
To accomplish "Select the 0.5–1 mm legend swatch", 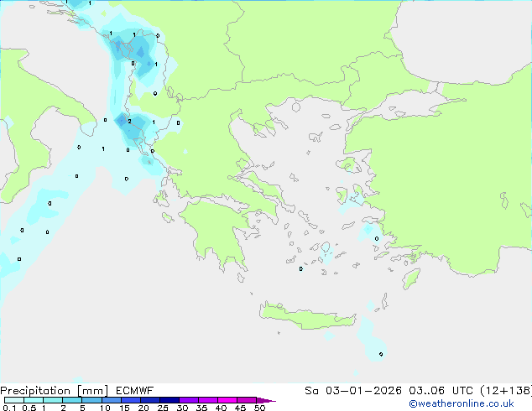I will 34,400.
